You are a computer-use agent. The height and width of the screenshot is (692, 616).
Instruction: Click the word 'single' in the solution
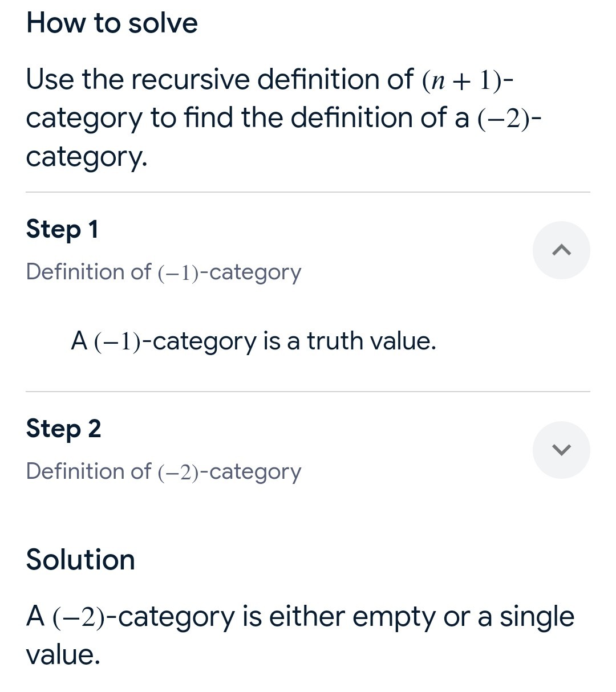(x=537, y=617)
